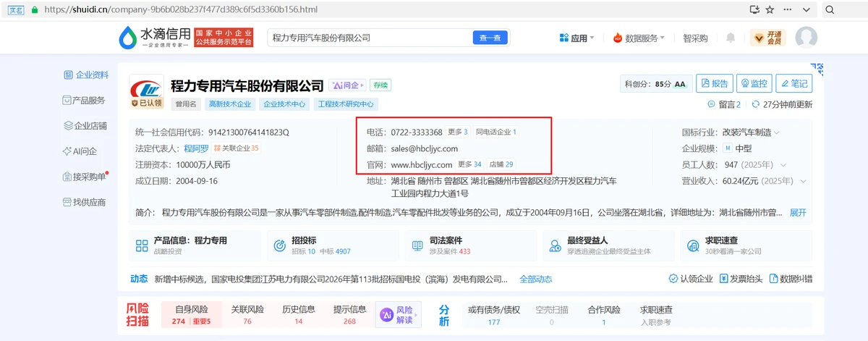Click the 全部动态 link
Screen dimensions: 868x341
(535, 279)
